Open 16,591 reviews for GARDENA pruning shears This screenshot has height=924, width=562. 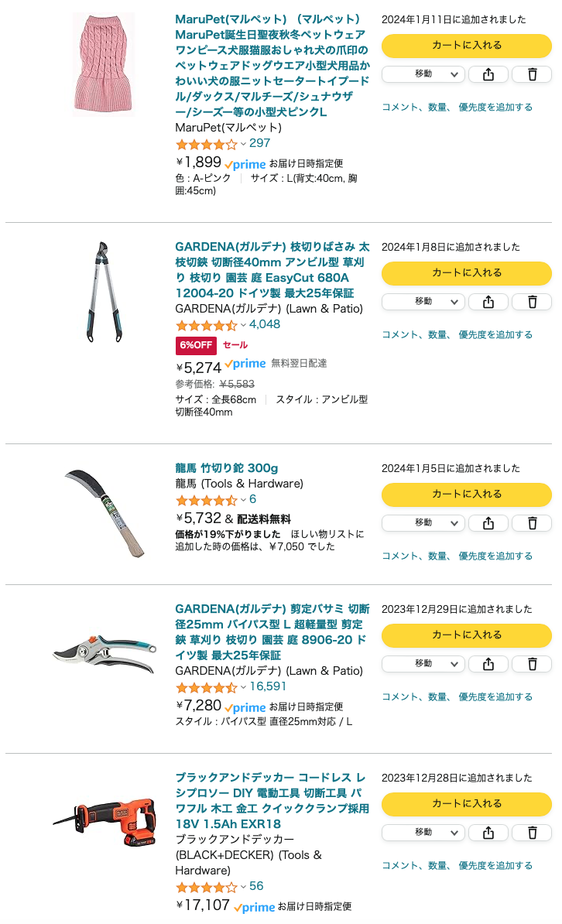click(x=268, y=686)
